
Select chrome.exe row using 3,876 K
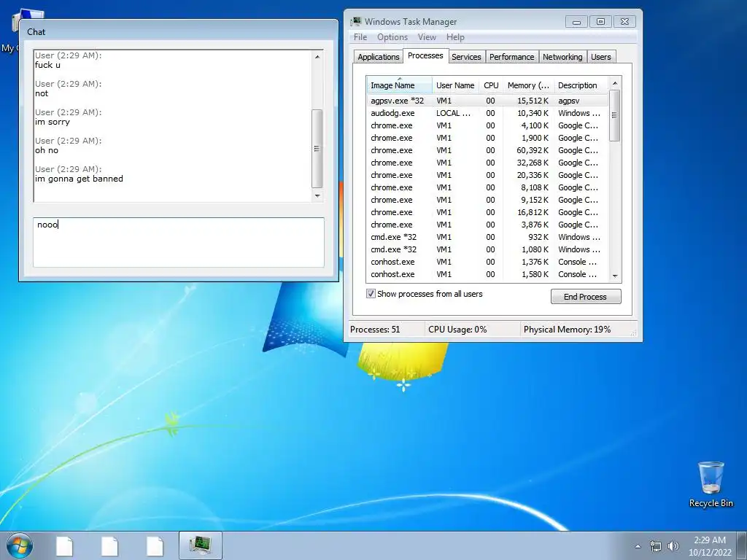pyautogui.click(x=487, y=225)
